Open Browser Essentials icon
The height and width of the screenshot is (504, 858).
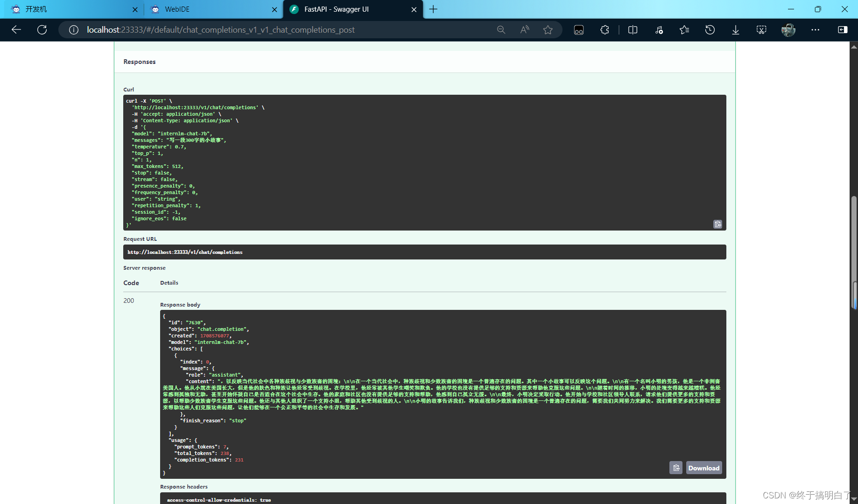(659, 29)
